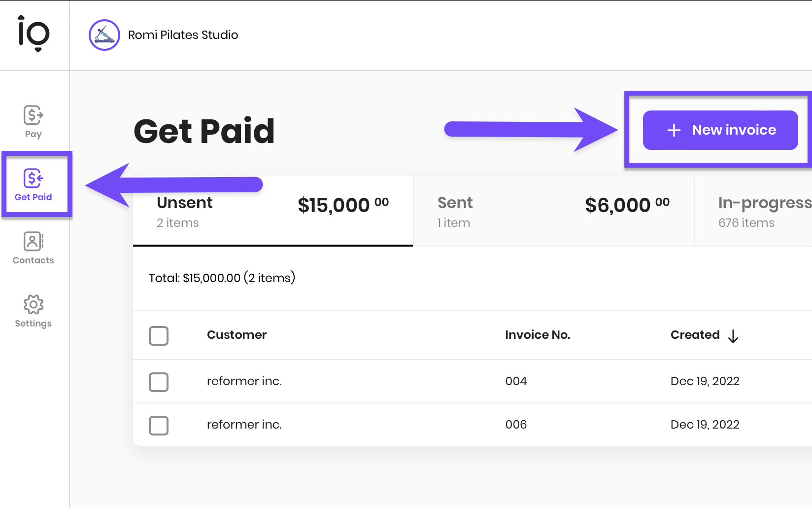The width and height of the screenshot is (812, 508).
Task: Click invoice number 004
Action: [x=516, y=381]
